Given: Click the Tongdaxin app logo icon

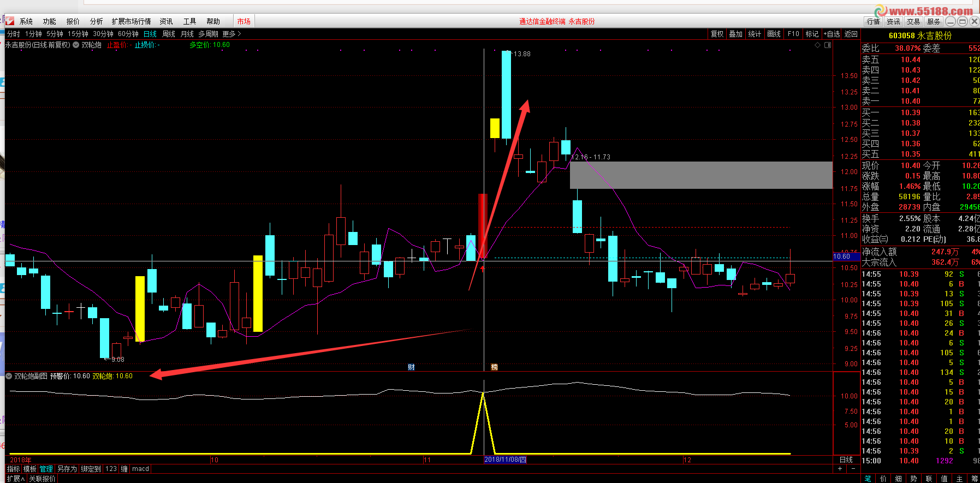Looking at the screenshot, I should [x=10, y=21].
